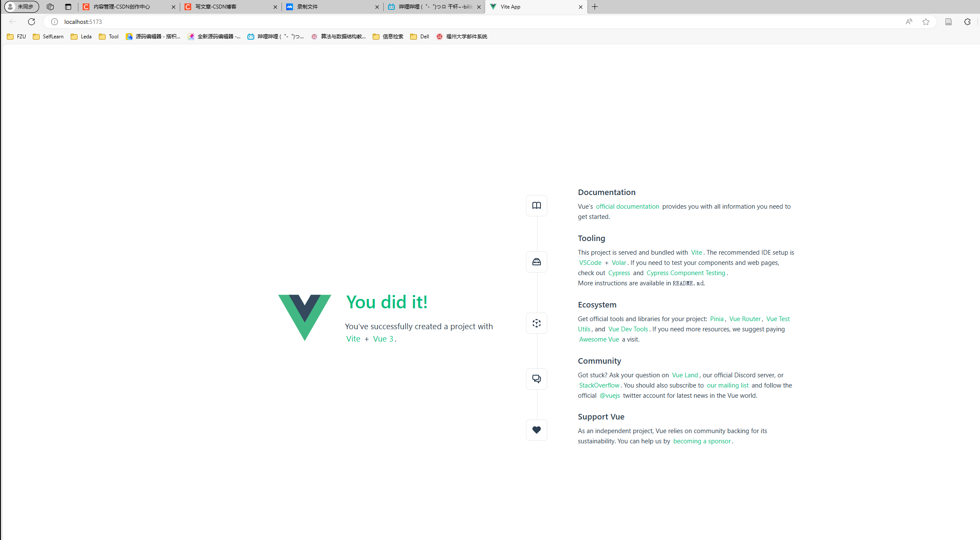Close the 写文章-CSDN博客 tab
980x540 pixels.
pyautogui.click(x=275, y=7)
